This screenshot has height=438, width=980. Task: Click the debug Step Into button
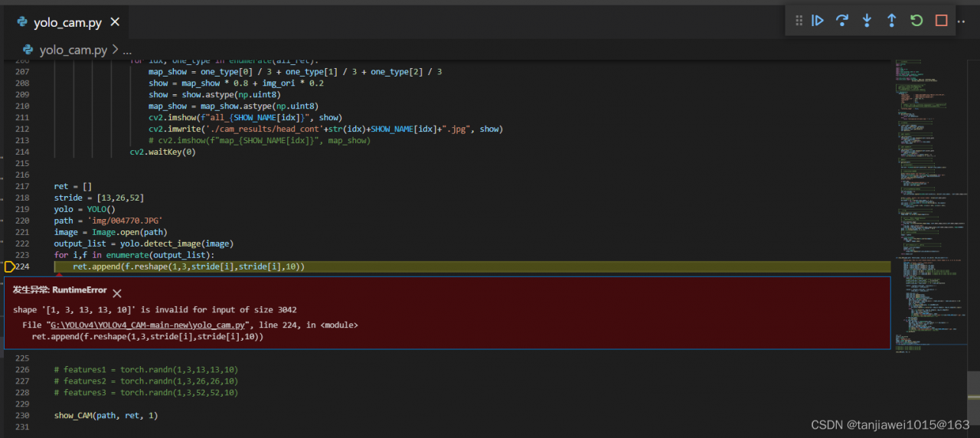pos(867,21)
